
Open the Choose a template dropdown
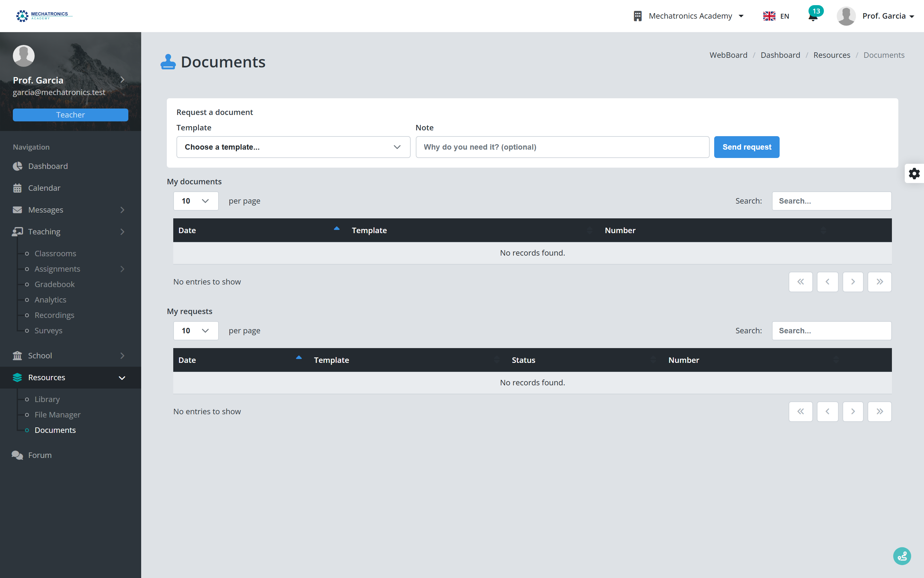coord(293,147)
